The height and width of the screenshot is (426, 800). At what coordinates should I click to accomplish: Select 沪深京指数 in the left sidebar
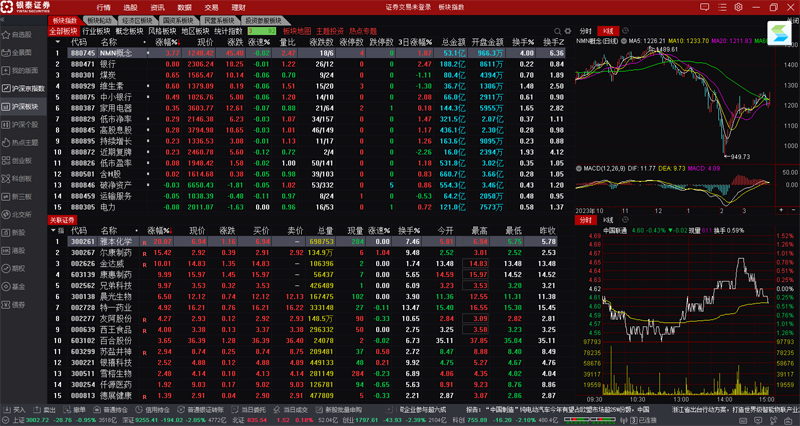point(23,88)
